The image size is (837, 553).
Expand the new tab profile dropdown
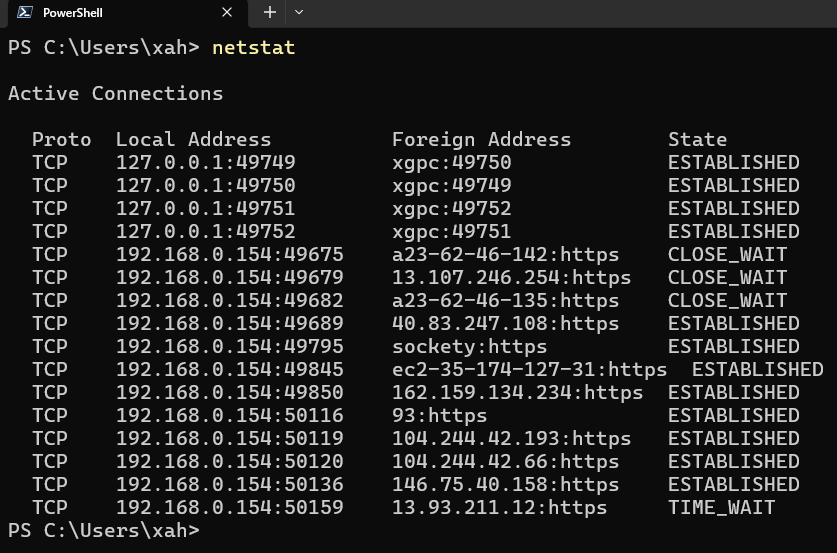[x=298, y=13]
